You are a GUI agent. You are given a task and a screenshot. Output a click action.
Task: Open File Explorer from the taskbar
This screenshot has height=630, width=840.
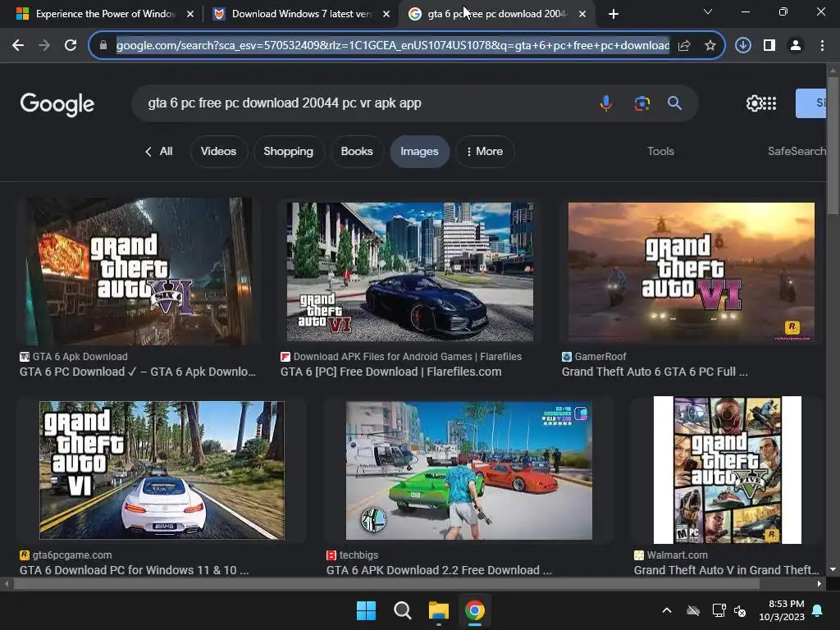(x=439, y=610)
